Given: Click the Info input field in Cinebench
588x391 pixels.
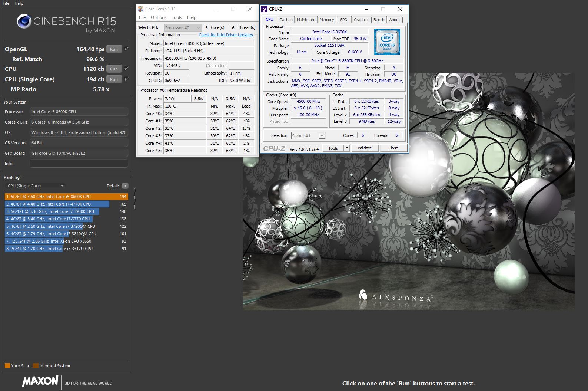Looking at the screenshot, I should [x=79, y=164].
